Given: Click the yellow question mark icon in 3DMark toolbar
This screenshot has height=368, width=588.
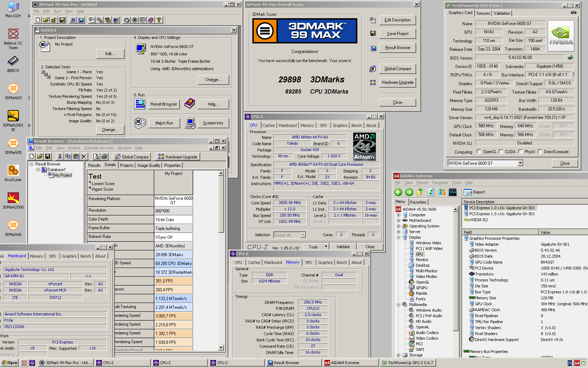Looking at the screenshot, I should pyautogui.click(x=159, y=20).
